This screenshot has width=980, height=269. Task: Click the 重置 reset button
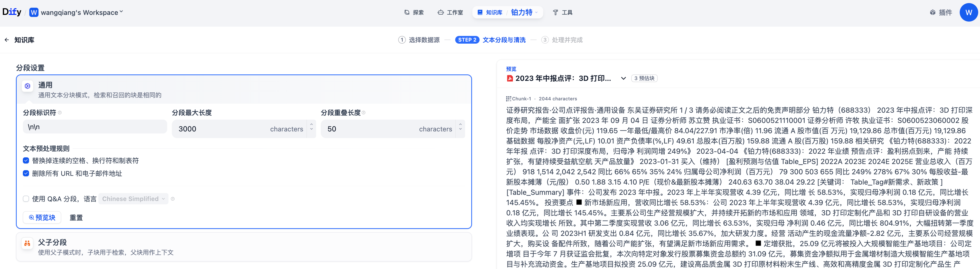tap(76, 218)
